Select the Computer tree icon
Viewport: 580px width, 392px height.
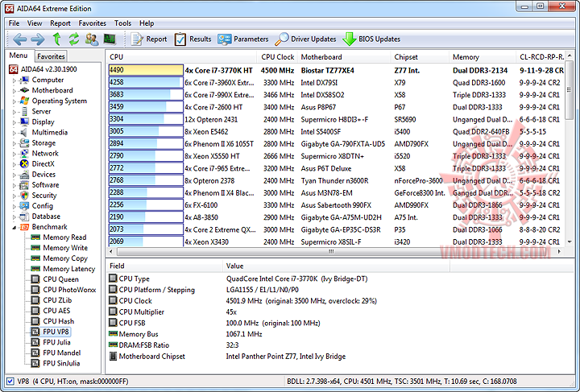[24, 80]
